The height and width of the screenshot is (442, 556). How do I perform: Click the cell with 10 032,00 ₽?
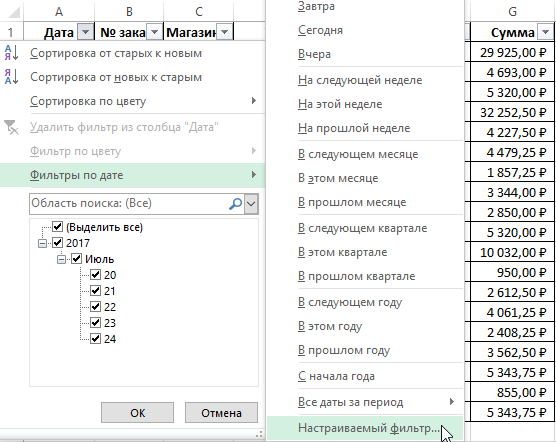(512, 252)
